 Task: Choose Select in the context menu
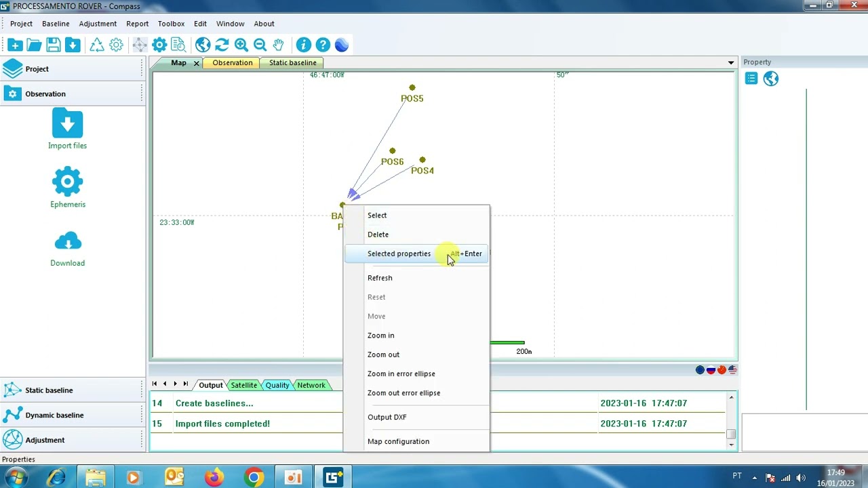(x=416, y=216)
